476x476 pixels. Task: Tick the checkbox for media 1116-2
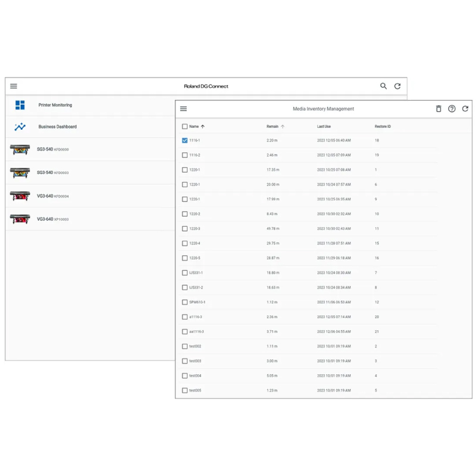(x=184, y=155)
